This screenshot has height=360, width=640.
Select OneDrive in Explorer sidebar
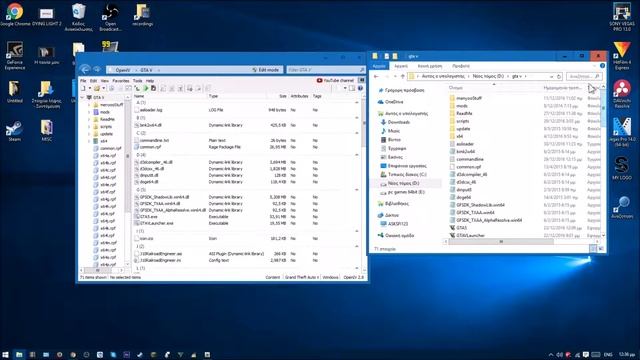pyautogui.click(x=394, y=102)
